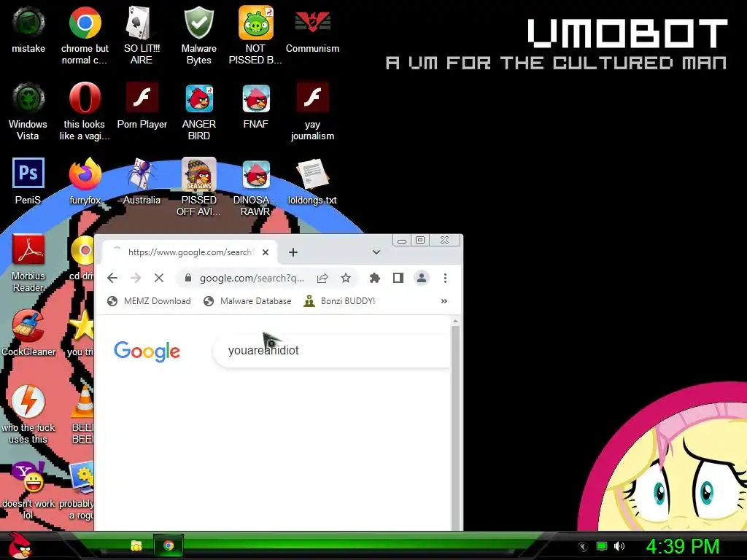The height and width of the screenshot is (560, 747).
Task: Click the Chrome back arrow
Action: pos(112,278)
